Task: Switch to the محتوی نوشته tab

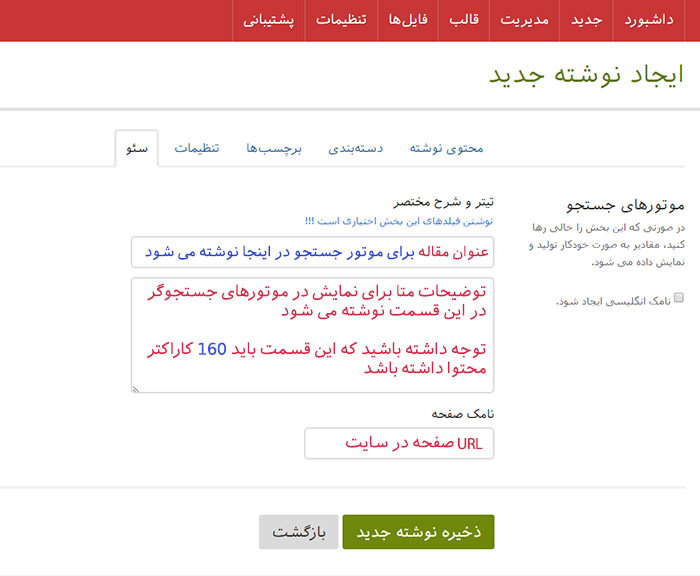Action: pos(446,148)
